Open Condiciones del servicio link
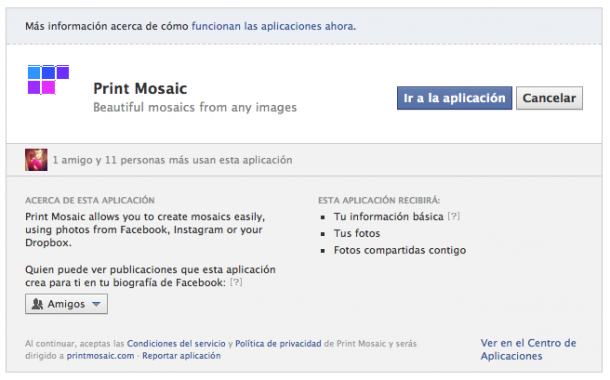The width and height of the screenshot is (610, 380). pyautogui.click(x=176, y=343)
